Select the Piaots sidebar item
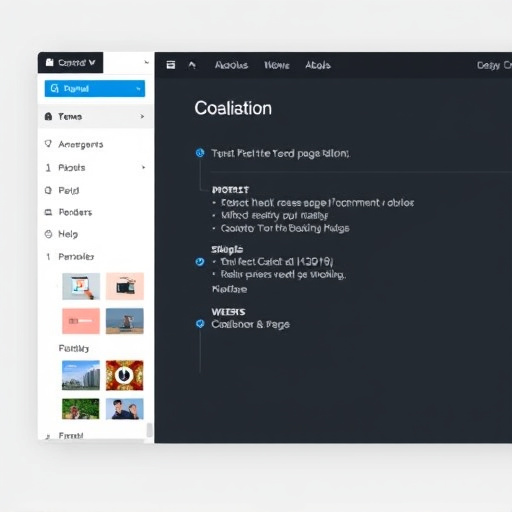Image resolution: width=512 pixels, height=512 pixels. tap(72, 167)
